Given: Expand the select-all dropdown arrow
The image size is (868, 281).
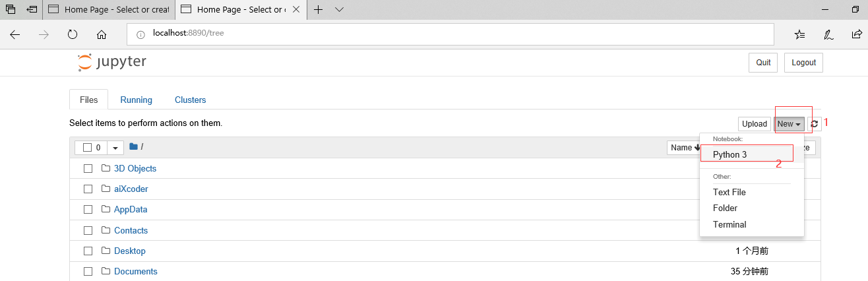Looking at the screenshot, I should tap(115, 148).
